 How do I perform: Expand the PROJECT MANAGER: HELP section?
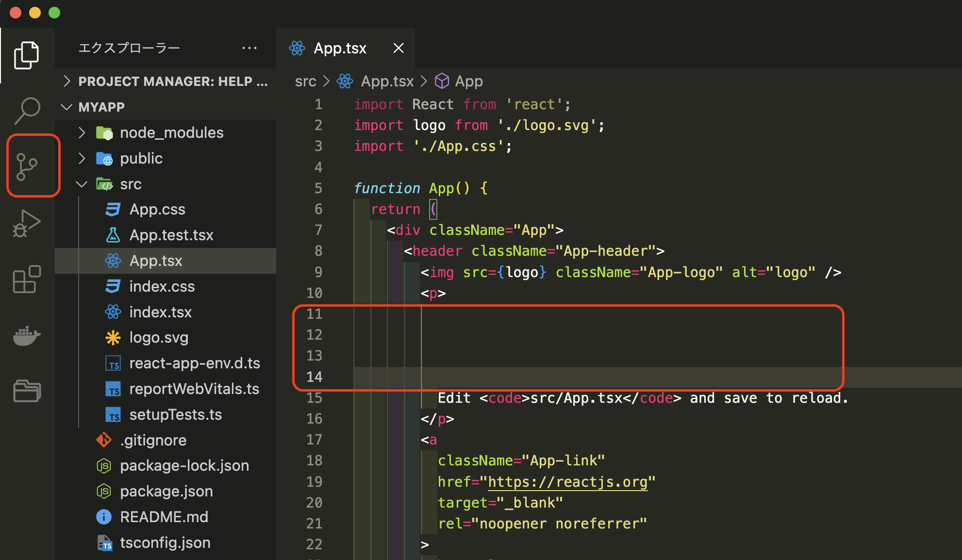pyautogui.click(x=166, y=82)
